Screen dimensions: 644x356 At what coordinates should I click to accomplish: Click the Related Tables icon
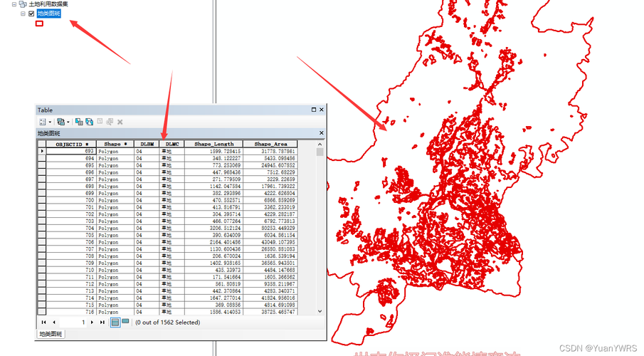click(60, 122)
